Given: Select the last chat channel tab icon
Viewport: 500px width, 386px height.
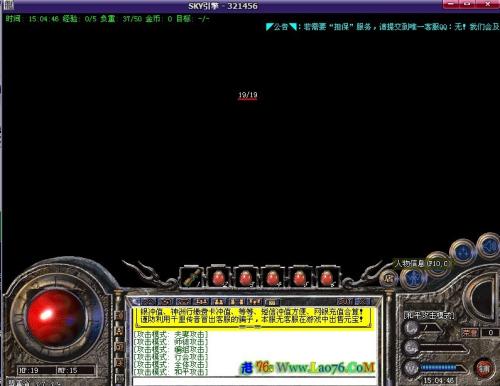Looking at the screenshot, I should pyautogui.click(x=272, y=302).
